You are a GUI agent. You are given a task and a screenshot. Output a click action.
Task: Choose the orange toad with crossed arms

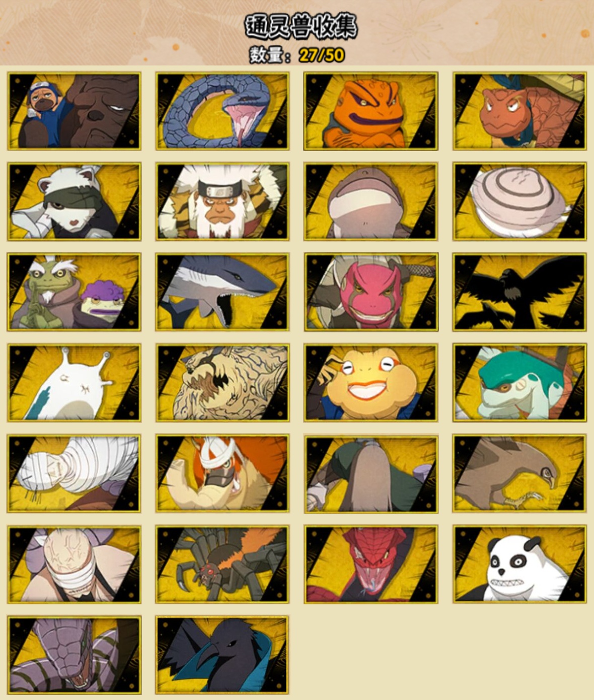click(371, 111)
